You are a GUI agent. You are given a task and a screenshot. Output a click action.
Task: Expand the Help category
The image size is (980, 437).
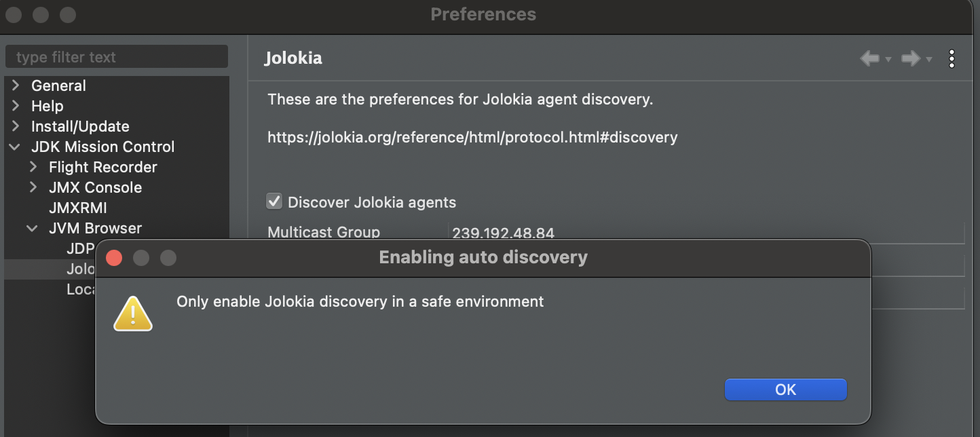tap(16, 106)
